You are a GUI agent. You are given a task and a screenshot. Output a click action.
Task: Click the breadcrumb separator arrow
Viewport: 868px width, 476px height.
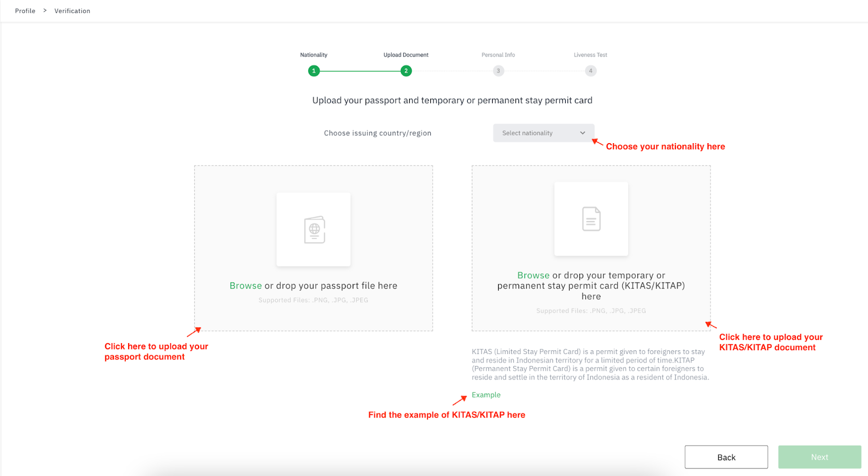pos(45,11)
